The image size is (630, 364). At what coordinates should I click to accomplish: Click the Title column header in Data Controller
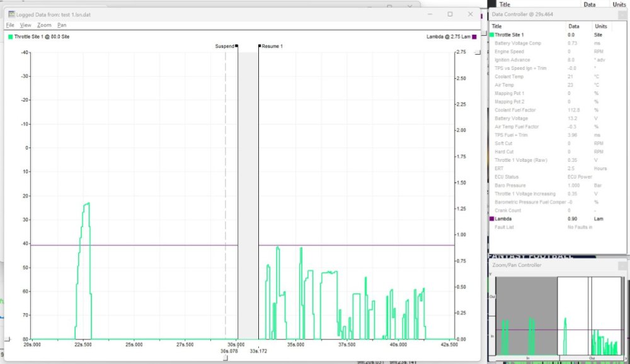click(498, 26)
